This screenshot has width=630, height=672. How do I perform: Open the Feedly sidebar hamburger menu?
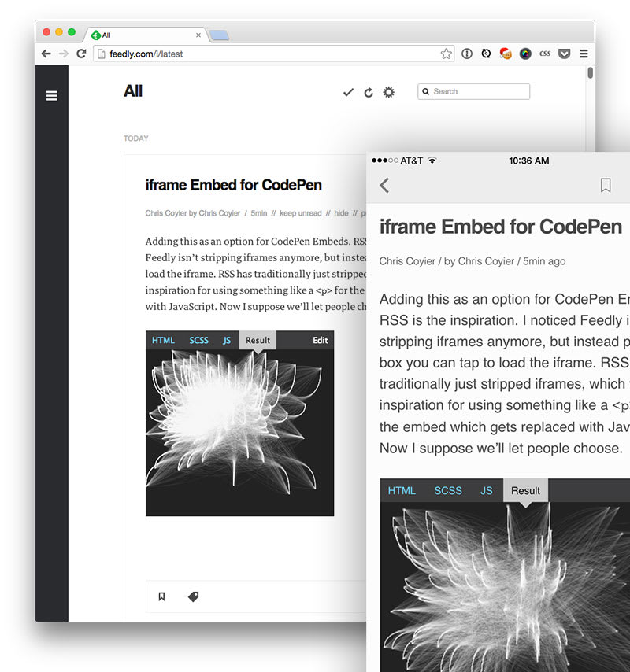pos(52,95)
